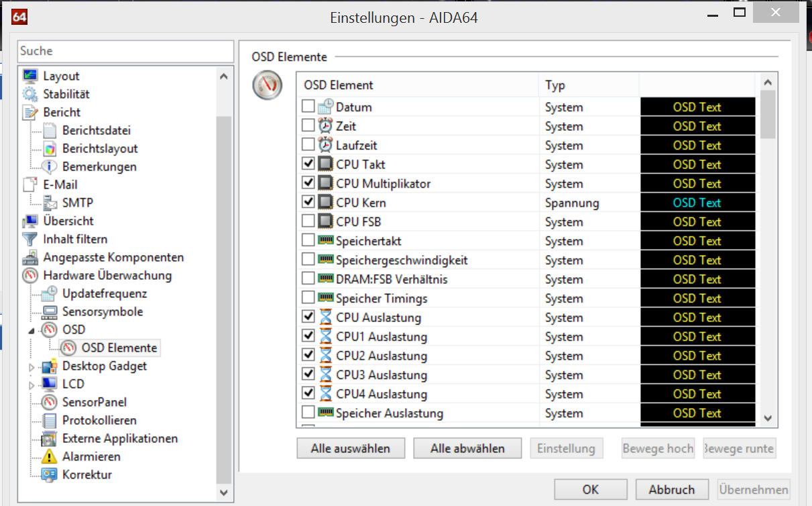Click the Bericht notepad icon
This screenshot has width=812, height=506.
pyautogui.click(x=30, y=112)
